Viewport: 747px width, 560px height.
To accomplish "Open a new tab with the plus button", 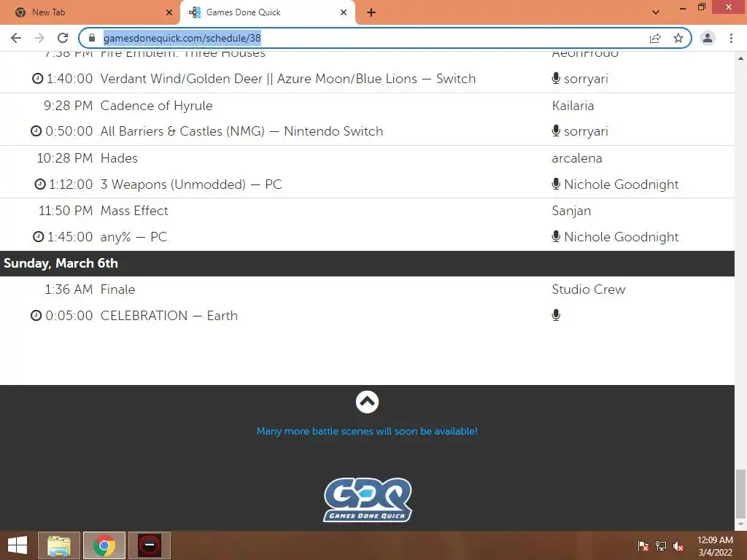I will [x=371, y=12].
